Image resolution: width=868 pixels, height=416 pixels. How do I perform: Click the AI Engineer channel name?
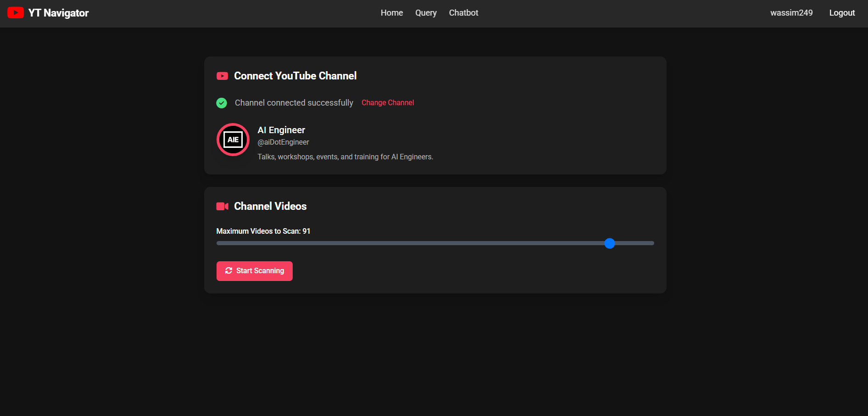[281, 130]
